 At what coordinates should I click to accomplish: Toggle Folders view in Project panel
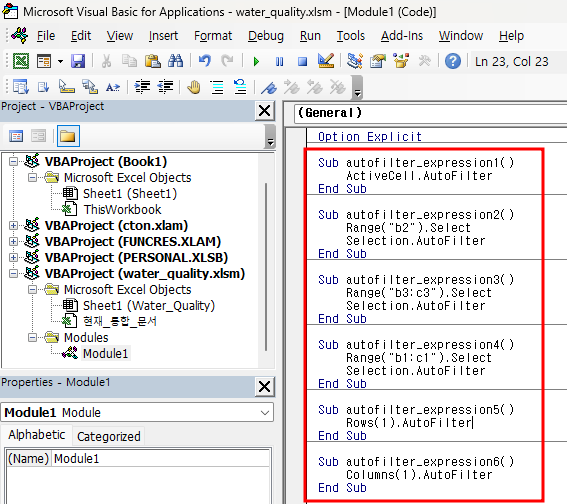(68, 136)
